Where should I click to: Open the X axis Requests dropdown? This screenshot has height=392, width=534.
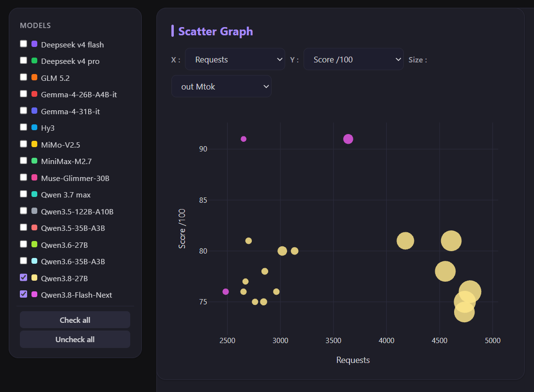pyautogui.click(x=235, y=59)
